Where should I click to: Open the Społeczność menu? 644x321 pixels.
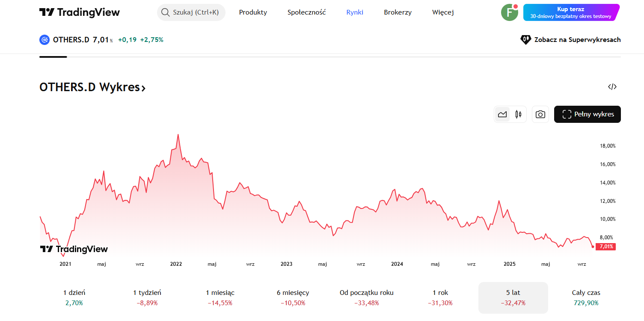[x=306, y=12]
